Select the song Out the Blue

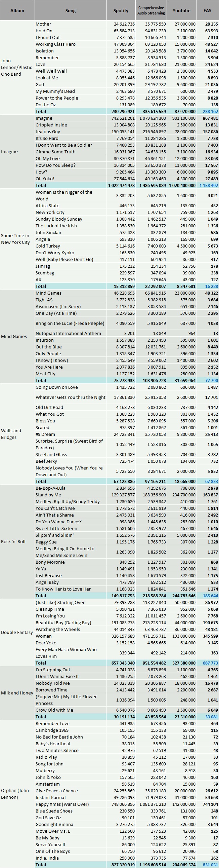click(x=48, y=347)
